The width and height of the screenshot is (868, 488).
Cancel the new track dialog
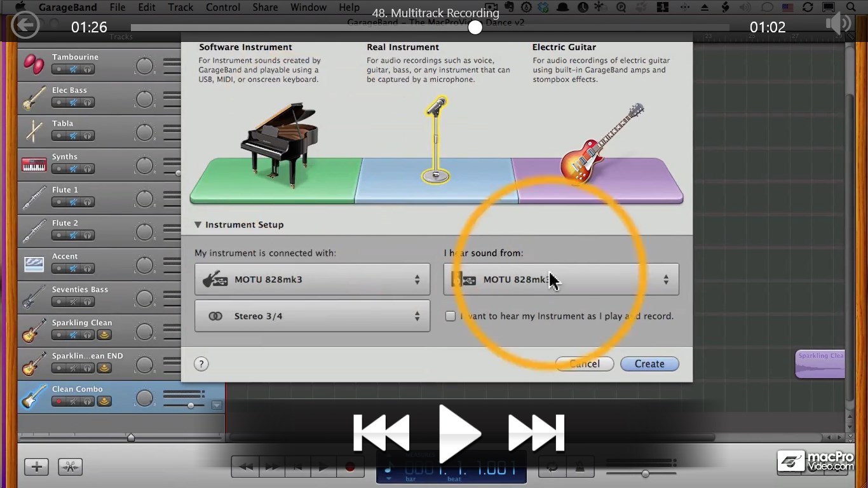click(x=584, y=363)
